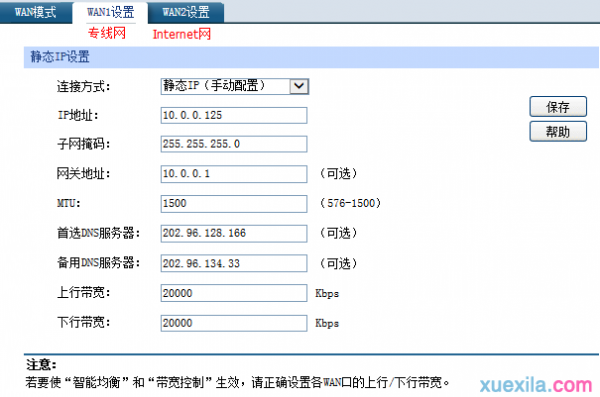The height and width of the screenshot is (397, 600).
Task: Click the (可选) hint beside 备用DNS服务器
Action: tap(338, 263)
